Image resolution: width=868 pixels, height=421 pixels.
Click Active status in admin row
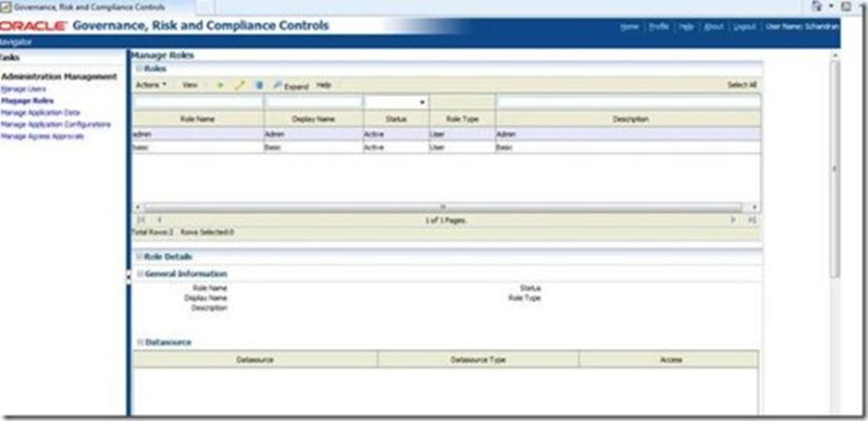396,134
